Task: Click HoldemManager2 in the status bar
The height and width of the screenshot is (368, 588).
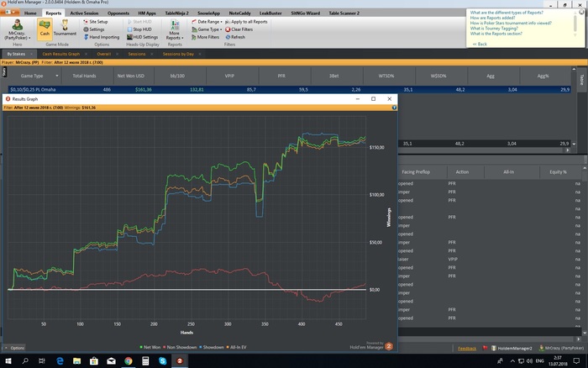Action: pyautogui.click(x=512, y=349)
